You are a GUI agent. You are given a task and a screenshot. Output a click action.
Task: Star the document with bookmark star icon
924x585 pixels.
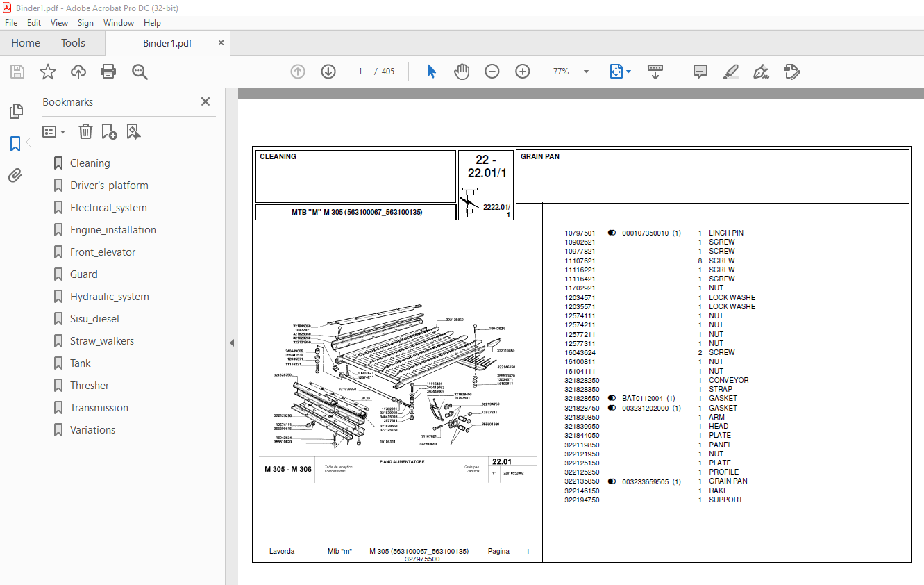pos(47,72)
